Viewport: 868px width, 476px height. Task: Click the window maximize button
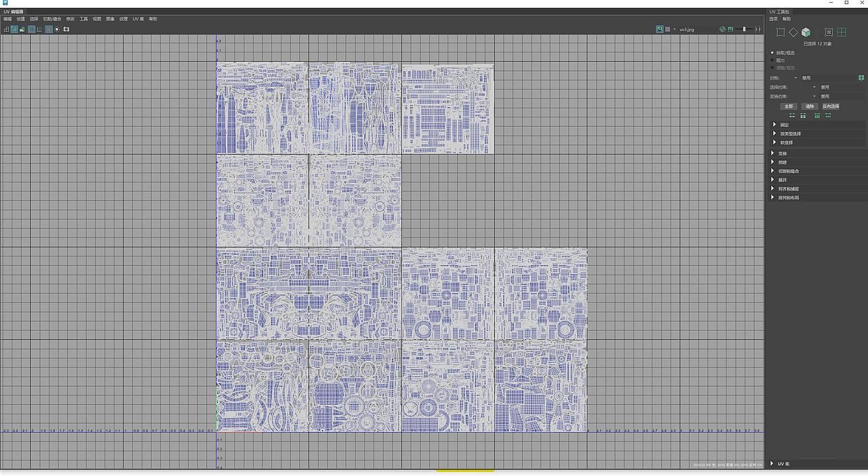[x=846, y=3]
